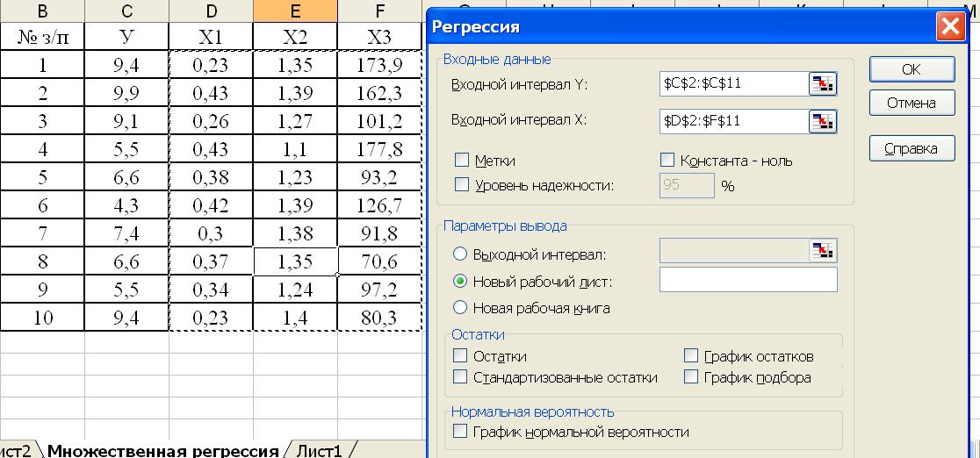The width and height of the screenshot is (980, 458).
Task: Select cell with value 7,4
Action: click(x=126, y=233)
